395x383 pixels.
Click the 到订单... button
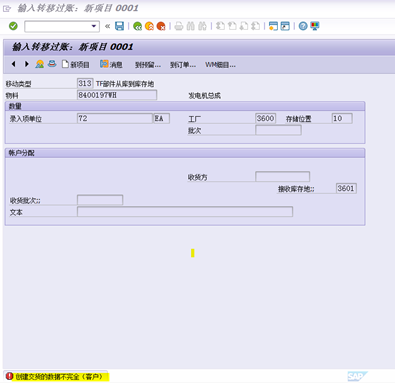coord(183,65)
